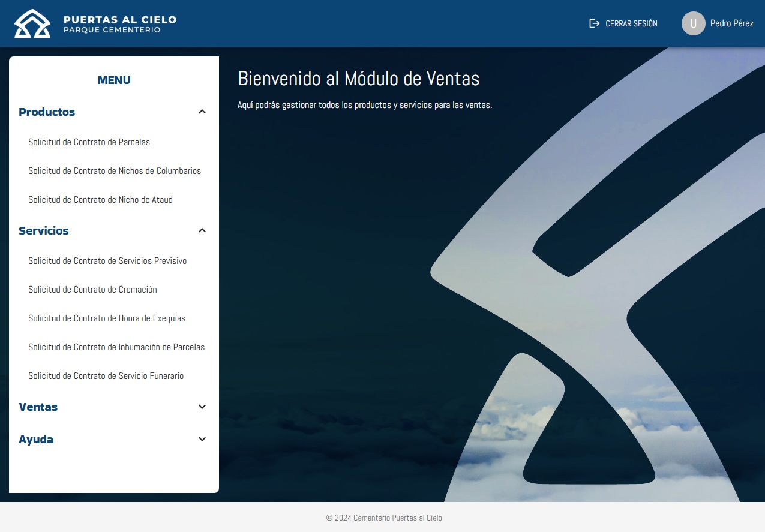This screenshot has width=765, height=532.
Task: Select Solicitud de Contrato de Servicio Funerario
Action: point(106,376)
